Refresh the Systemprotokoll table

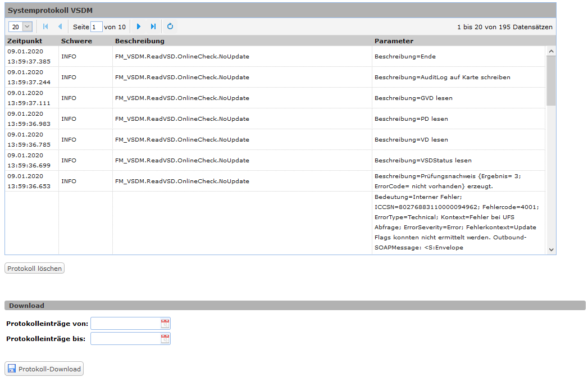pos(170,26)
